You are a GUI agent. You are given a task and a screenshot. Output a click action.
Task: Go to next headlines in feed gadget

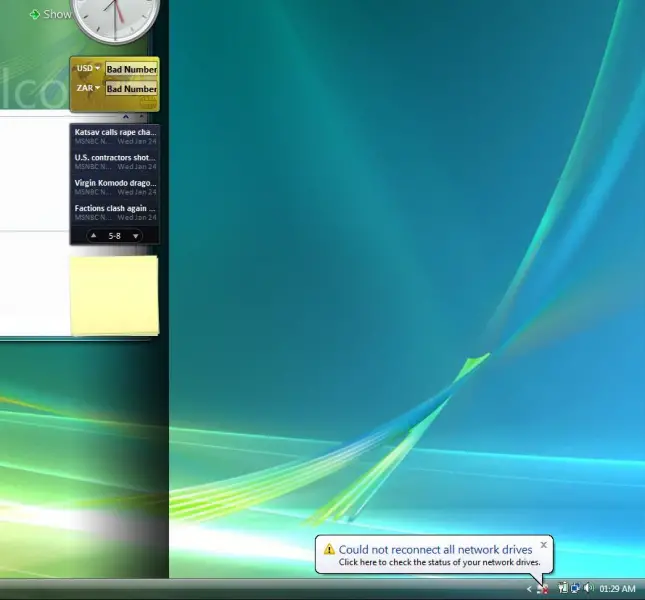click(136, 236)
